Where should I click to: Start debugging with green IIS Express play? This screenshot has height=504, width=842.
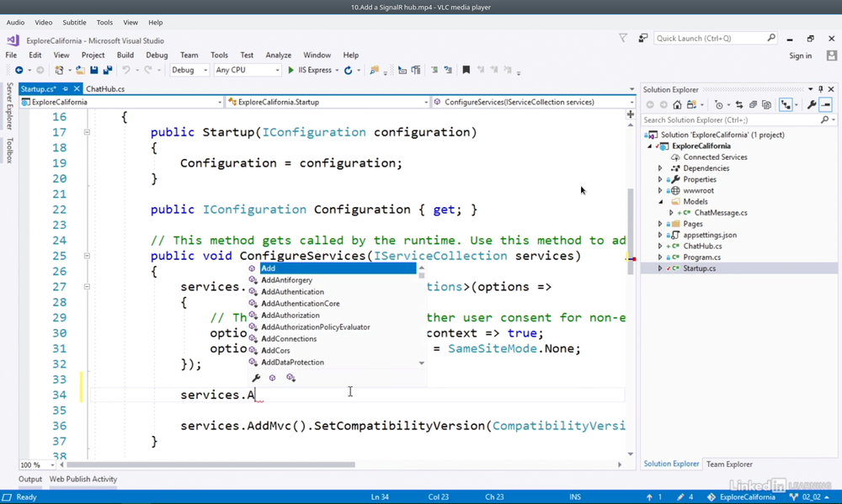pos(290,71)
